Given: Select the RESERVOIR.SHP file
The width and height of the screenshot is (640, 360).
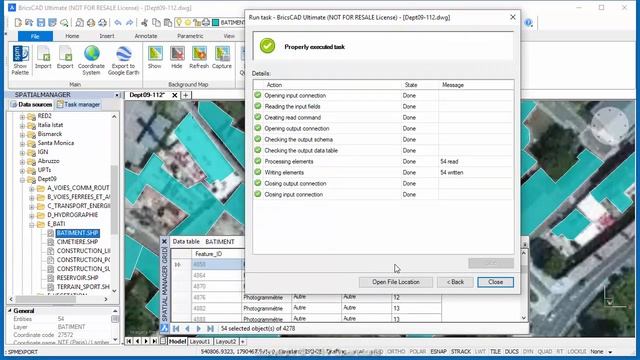Looking at the screenshot, I should point(77,278).
